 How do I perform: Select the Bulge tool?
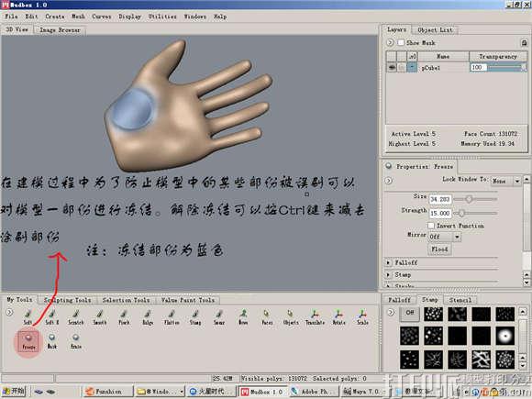point(148,316)
